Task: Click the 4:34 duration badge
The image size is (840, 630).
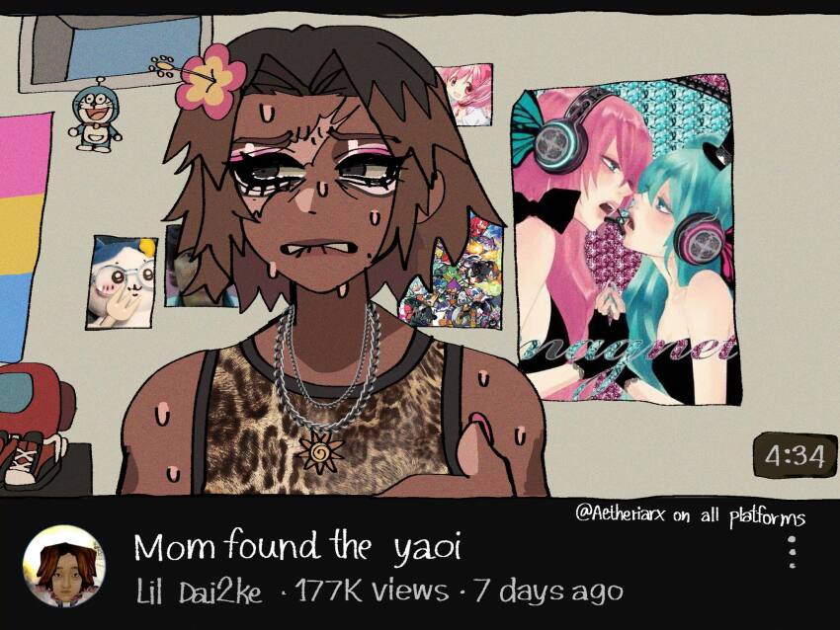Action: click(x=795, y=456)
